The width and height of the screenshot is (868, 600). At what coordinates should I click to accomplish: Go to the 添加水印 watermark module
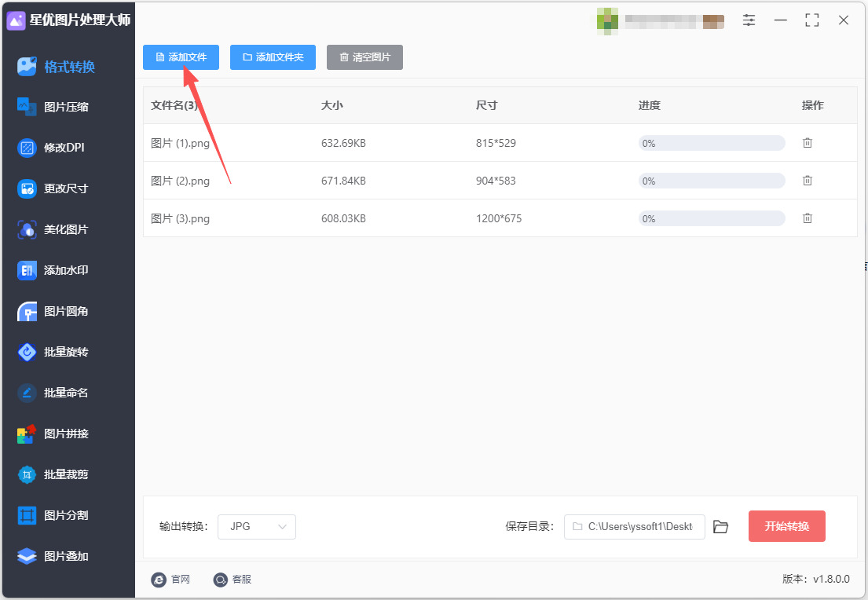(x=66, y=270)
